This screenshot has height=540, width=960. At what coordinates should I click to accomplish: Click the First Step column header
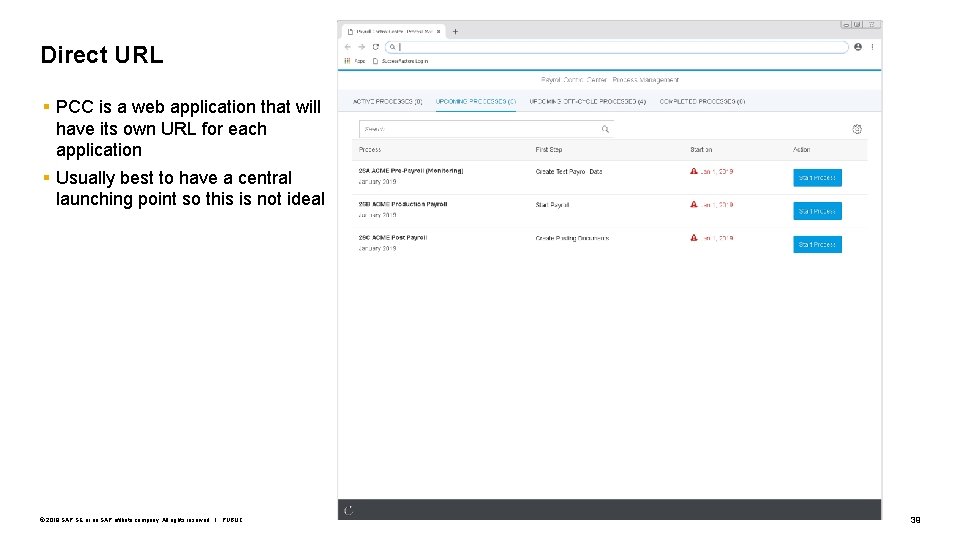549,149
